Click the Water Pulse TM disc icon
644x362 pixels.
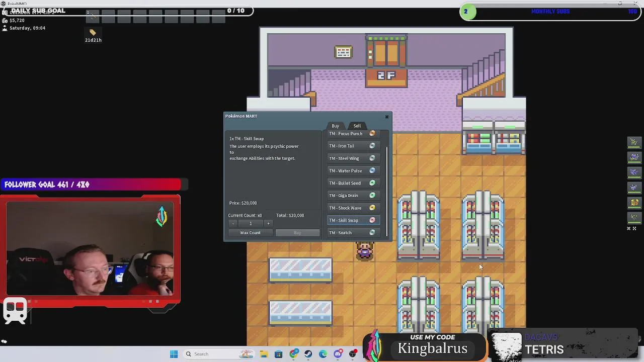point(372,171)
